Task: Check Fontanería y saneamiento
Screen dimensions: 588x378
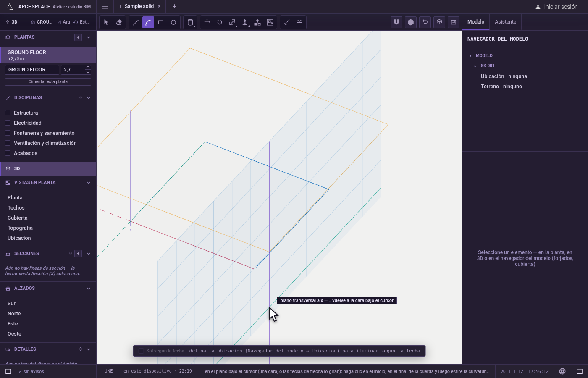Action: pos(8,133)
